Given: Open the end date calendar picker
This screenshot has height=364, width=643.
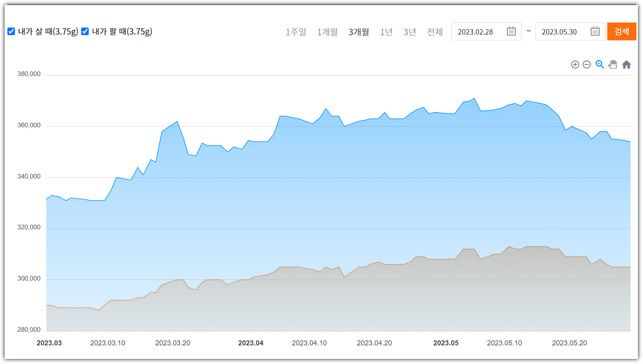Looking at the screenshot, I should (x=595, y=31).
